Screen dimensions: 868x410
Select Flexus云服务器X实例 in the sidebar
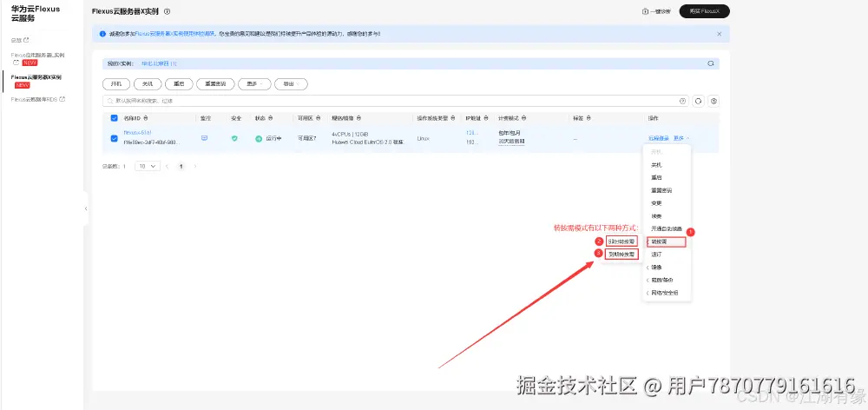(x=36, y=77)
